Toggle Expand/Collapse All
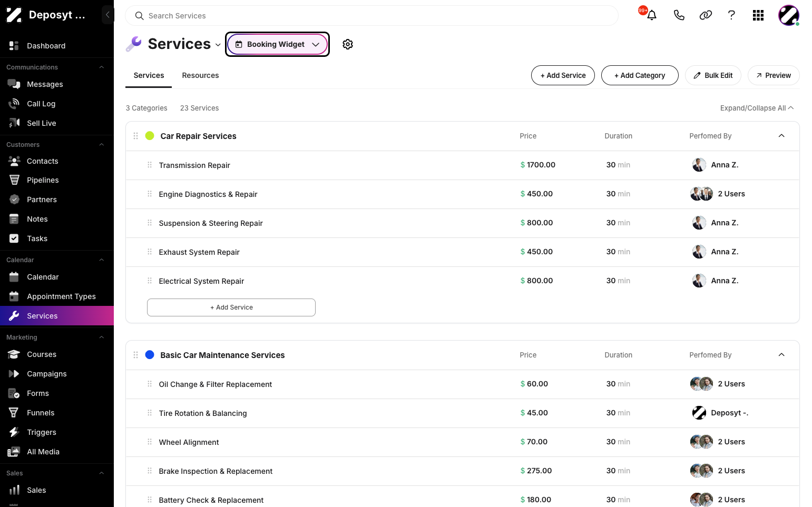 coord(757,108)
